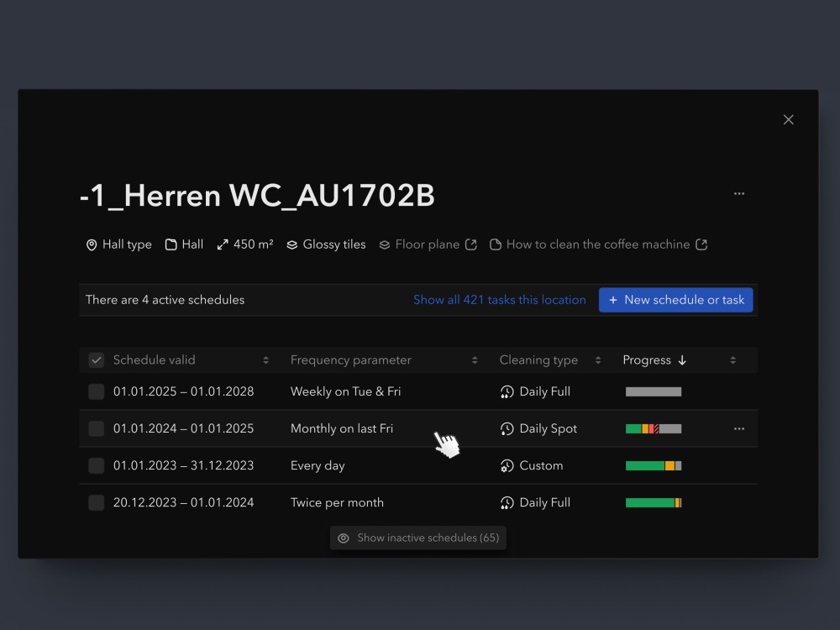
Task: Check the 01.01.2024 – 01.01.2025 schedule row
Action: [x=97, y=428]
